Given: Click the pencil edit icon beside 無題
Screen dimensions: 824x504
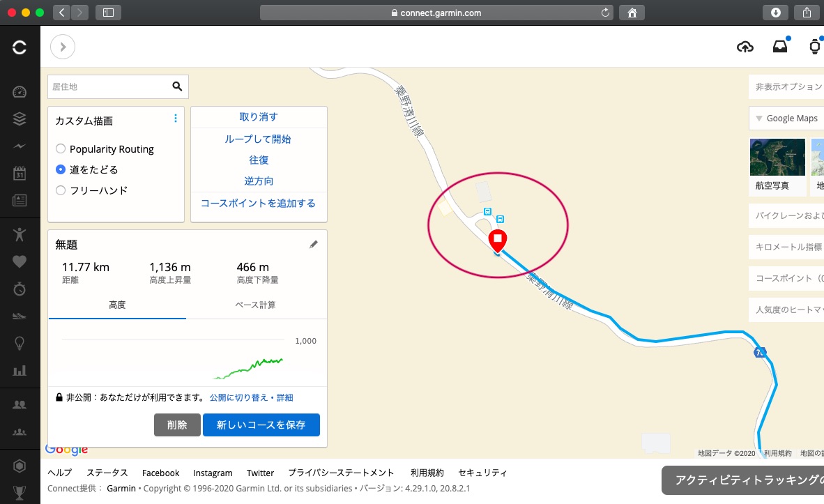Looking at the screenshot, I should point(314,245).
